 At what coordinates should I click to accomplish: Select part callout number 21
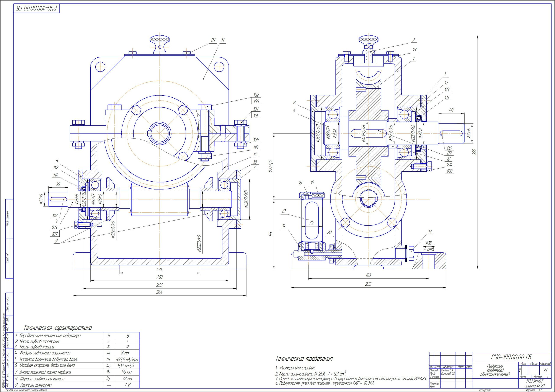284,211
